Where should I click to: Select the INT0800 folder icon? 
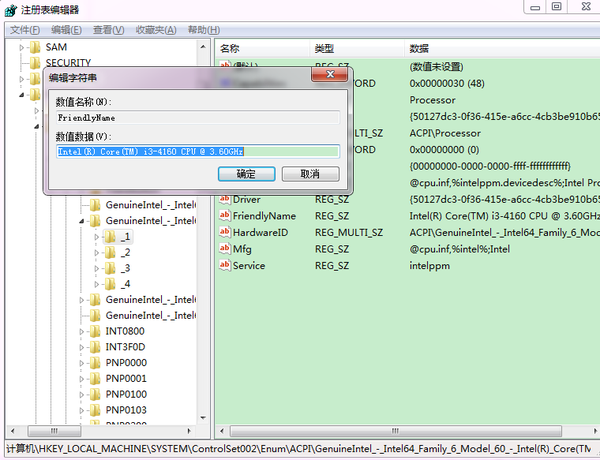coord(95,331)
